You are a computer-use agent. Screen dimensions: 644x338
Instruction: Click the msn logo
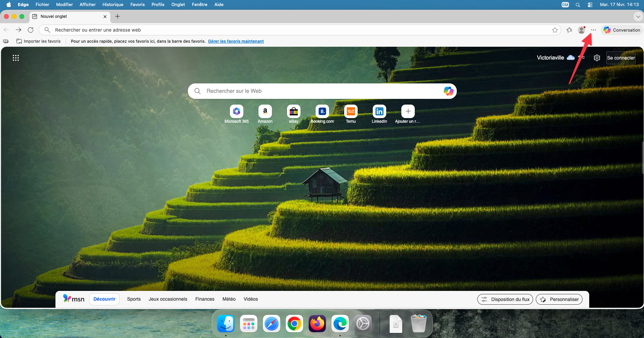tap(74, 299)
